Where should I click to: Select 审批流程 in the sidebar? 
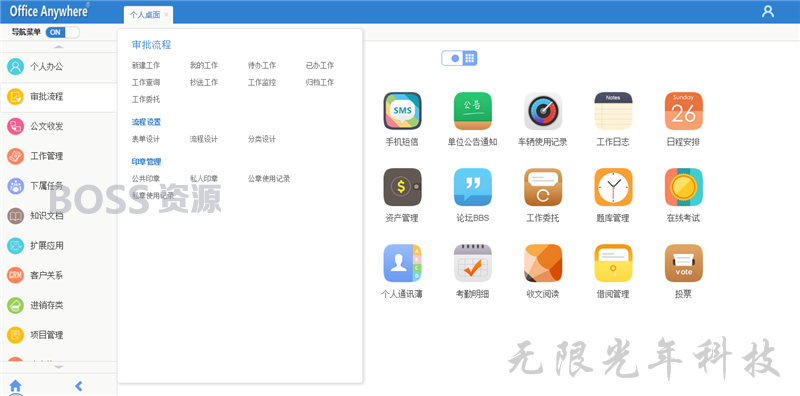(59, 96)
